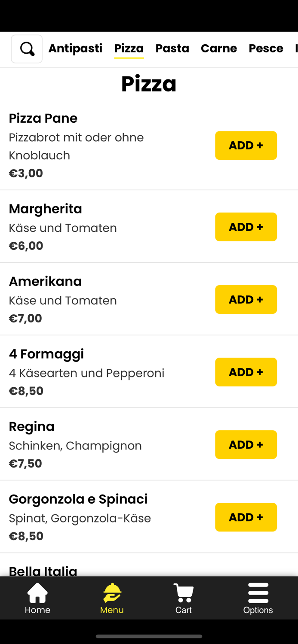
Task: Show the Carne category tab
Action: (x=218, y=49)
